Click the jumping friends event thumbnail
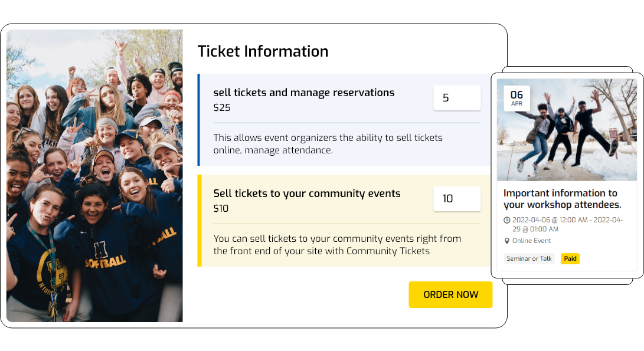The width and height of the screenshot is (644, 351). (567, 130)
